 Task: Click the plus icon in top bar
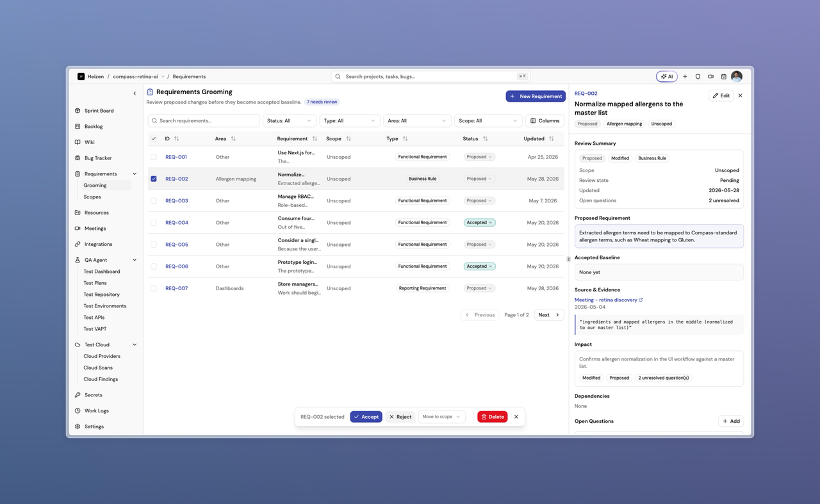coord(685,76)
